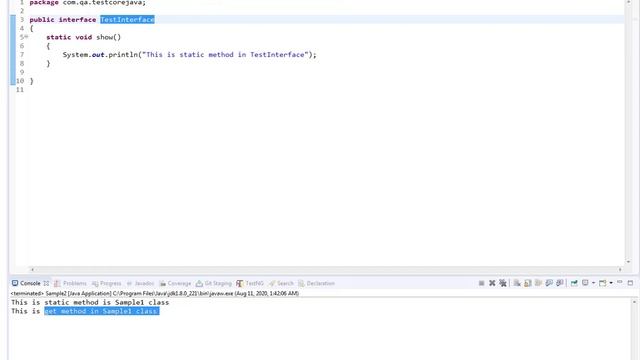Minimize the Console panel
This screenshot has width=640, height=360.
(620, 282)
